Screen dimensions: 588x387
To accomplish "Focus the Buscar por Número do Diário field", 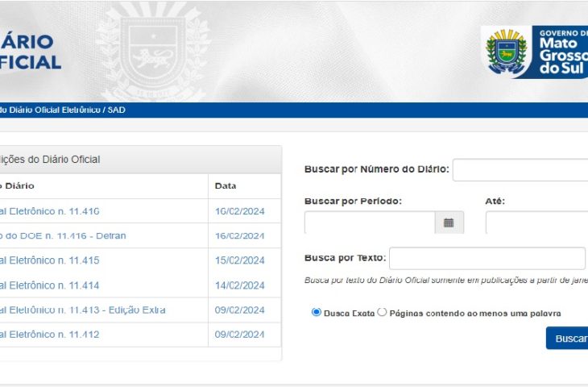I will click(520, 170).
